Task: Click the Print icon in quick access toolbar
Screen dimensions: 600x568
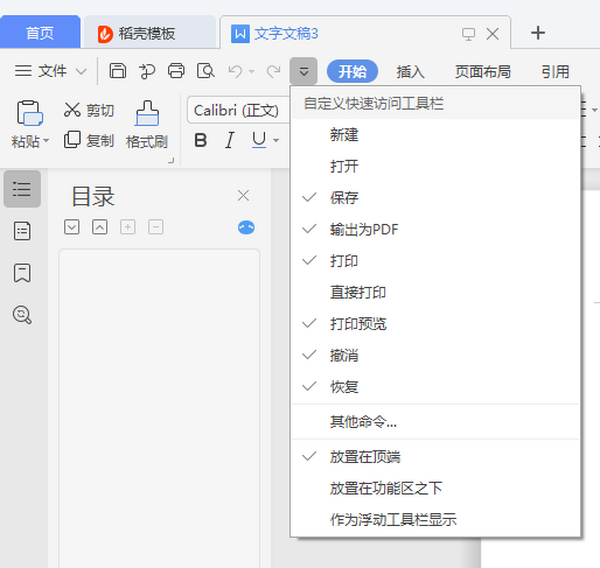Action: [x=176, y=71]
